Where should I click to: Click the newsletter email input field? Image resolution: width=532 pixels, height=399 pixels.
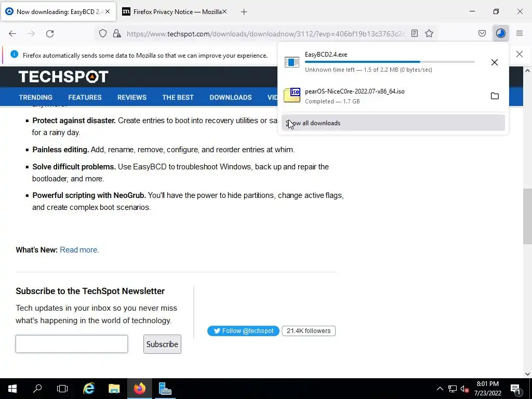(x=72, y=344)
